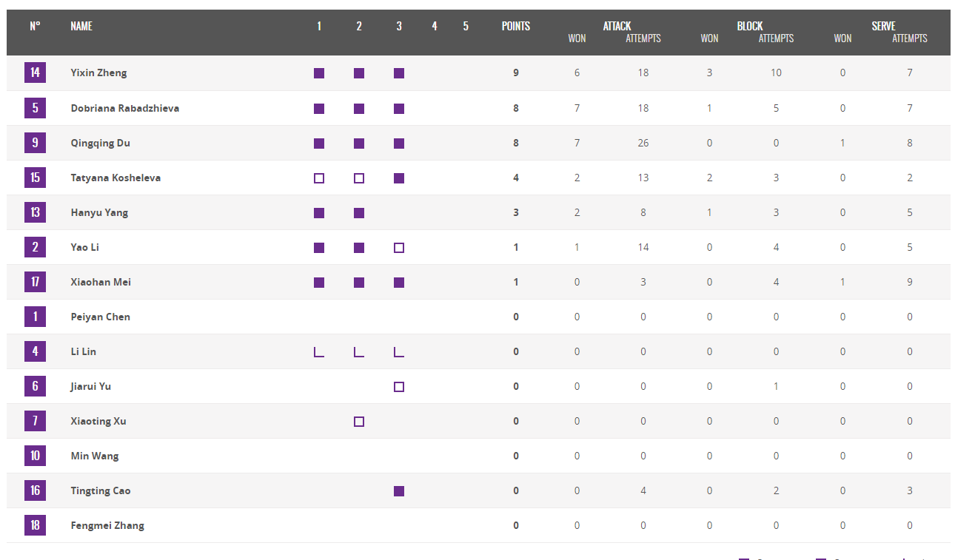Click the ATTACK column group header
This screenshot has width=955, height=560.
[x=617, y=26]
